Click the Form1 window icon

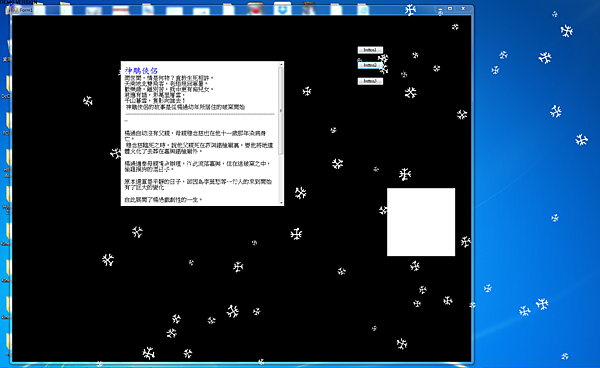[15, 10]
